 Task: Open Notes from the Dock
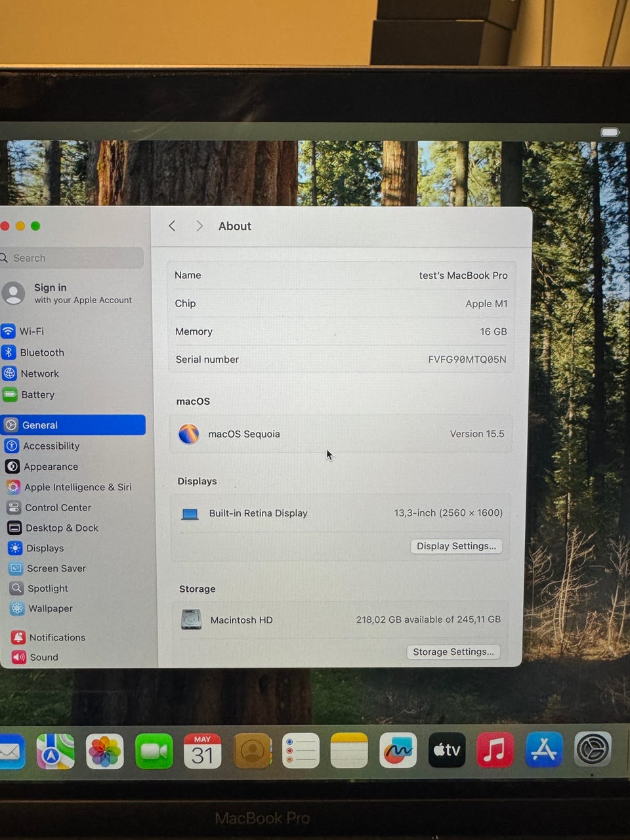(349, 751)
